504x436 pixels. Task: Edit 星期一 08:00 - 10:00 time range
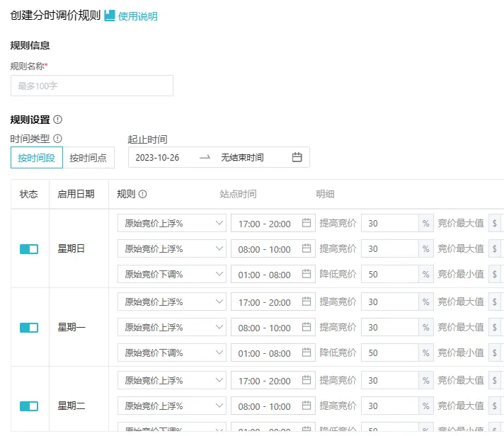coord(273,327)
